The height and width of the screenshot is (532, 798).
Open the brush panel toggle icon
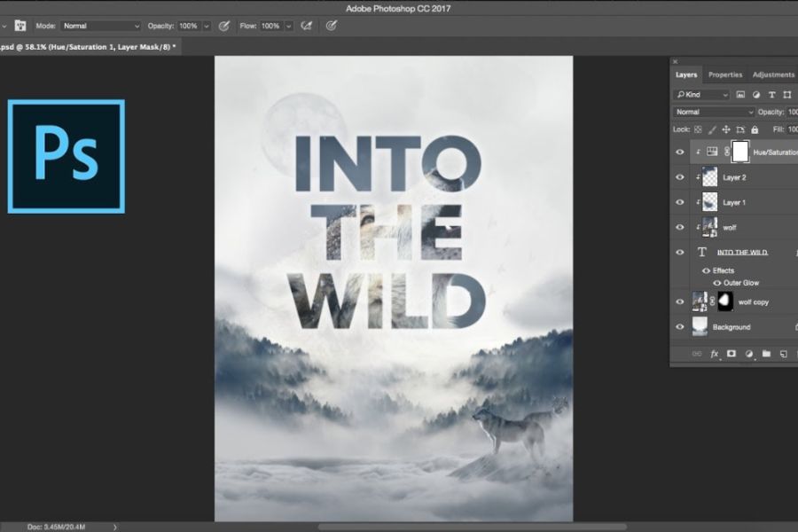pyautogui.click(x=19, y=26)
